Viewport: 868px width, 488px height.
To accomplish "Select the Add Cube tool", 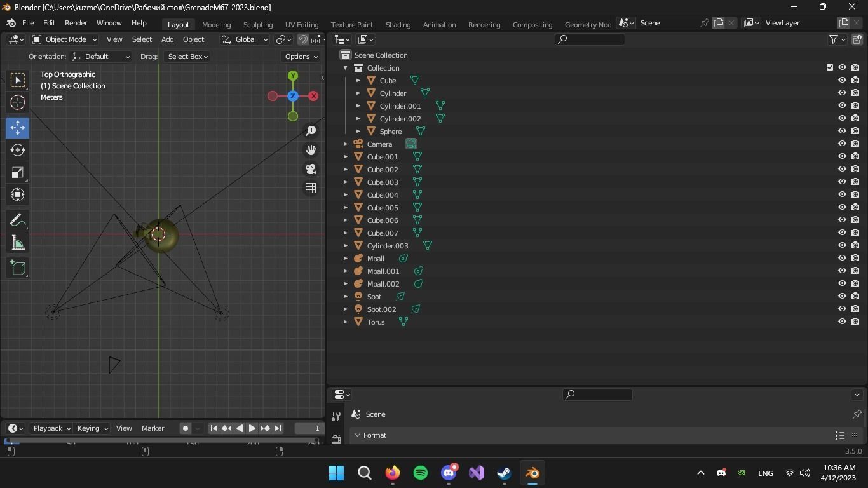I will coord(18,268).
